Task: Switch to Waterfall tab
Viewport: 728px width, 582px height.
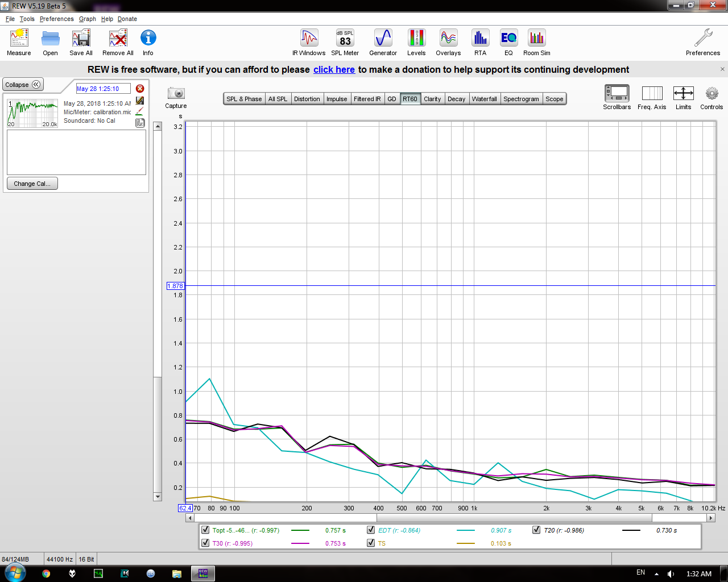Action: point(485,99)
